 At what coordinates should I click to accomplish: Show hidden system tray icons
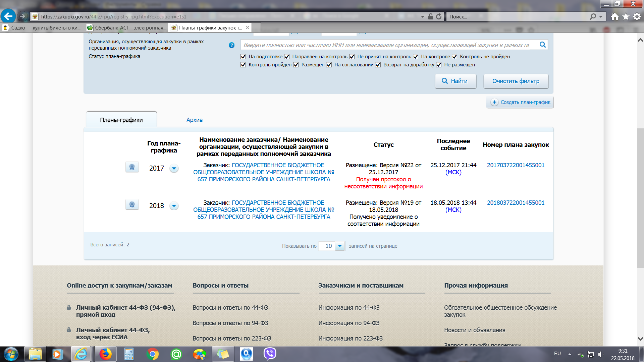click(x=570, y=354)
